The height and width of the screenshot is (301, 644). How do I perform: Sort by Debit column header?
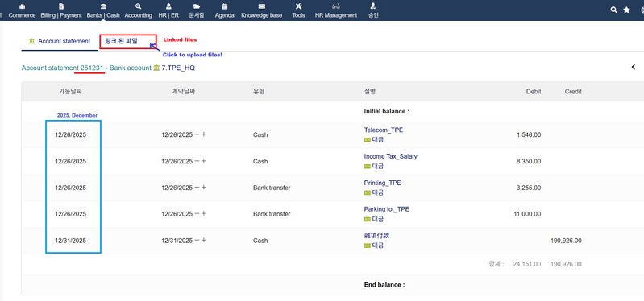[534, 92]
